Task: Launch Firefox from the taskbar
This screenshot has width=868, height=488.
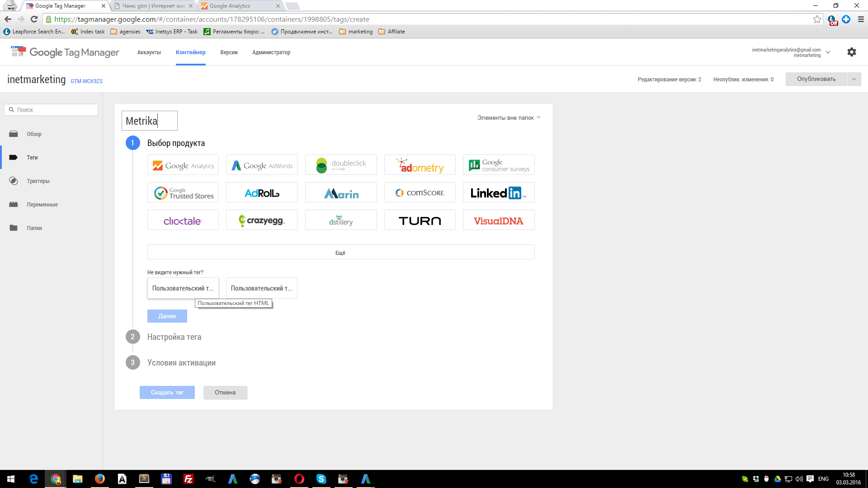Action: [x=99, y=479]
